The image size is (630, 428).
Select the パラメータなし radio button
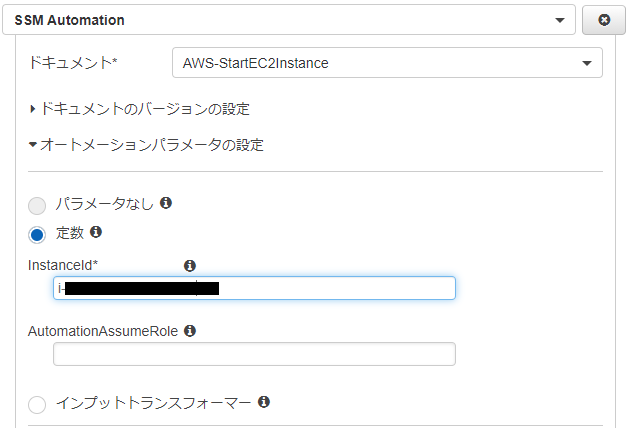point(38,206)
